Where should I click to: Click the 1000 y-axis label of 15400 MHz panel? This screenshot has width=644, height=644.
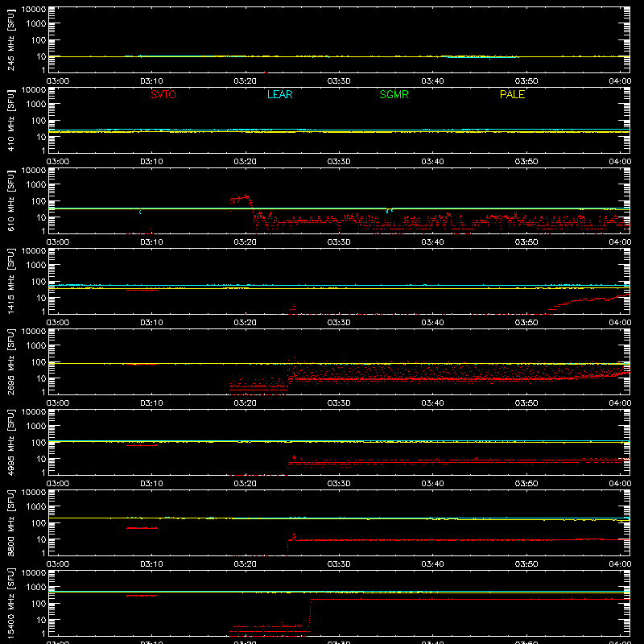[x=36, y=588]
